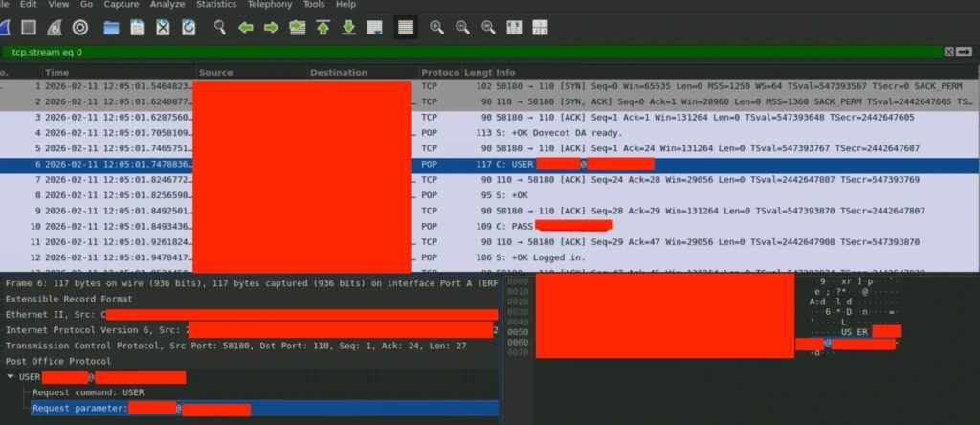Select packet 2 SYN, ACK row
This screenshot has height=425, width=980.
coord(489,101)
